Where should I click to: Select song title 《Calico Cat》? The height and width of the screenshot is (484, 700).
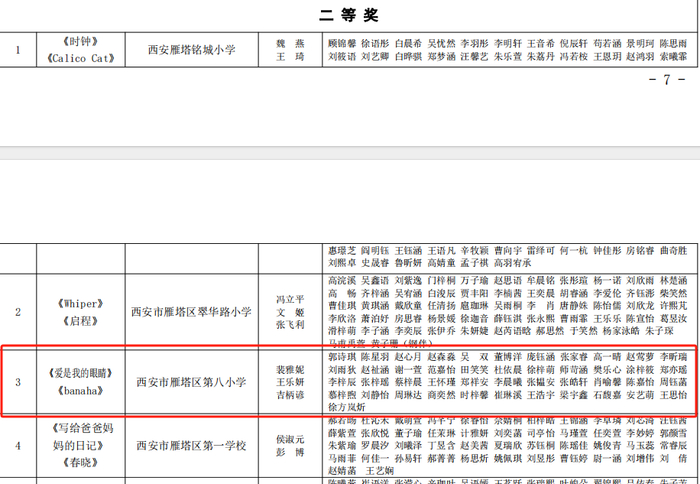click(80, 58)
